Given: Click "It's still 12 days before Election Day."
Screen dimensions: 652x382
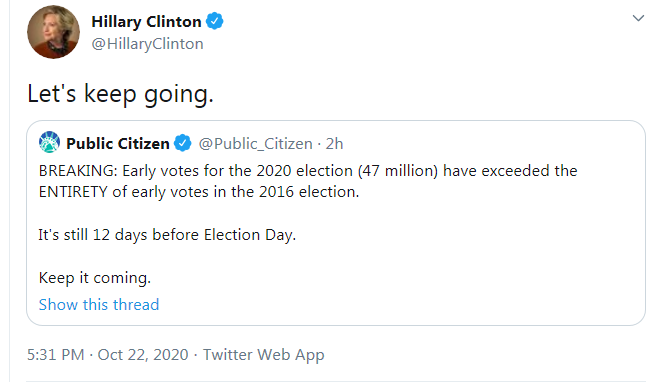Looking at the screenshot, I should click(x=167, y=235).
